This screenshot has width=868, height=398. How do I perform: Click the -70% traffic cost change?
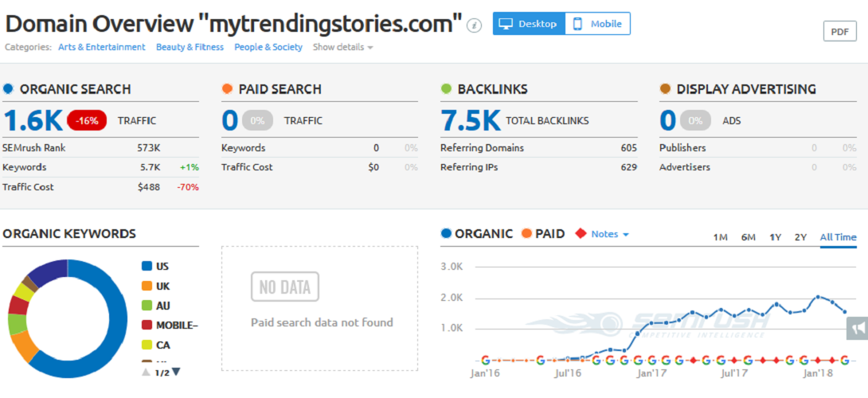[x=188, y=187]
